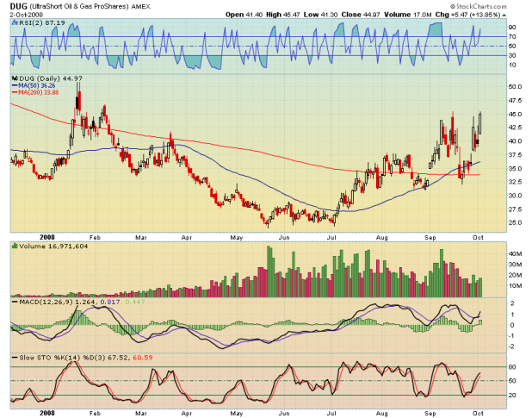Click the DUG (Daily) 44.97 legend label
The width and height of the screenshot is (532, 418).
pos(51,78)
